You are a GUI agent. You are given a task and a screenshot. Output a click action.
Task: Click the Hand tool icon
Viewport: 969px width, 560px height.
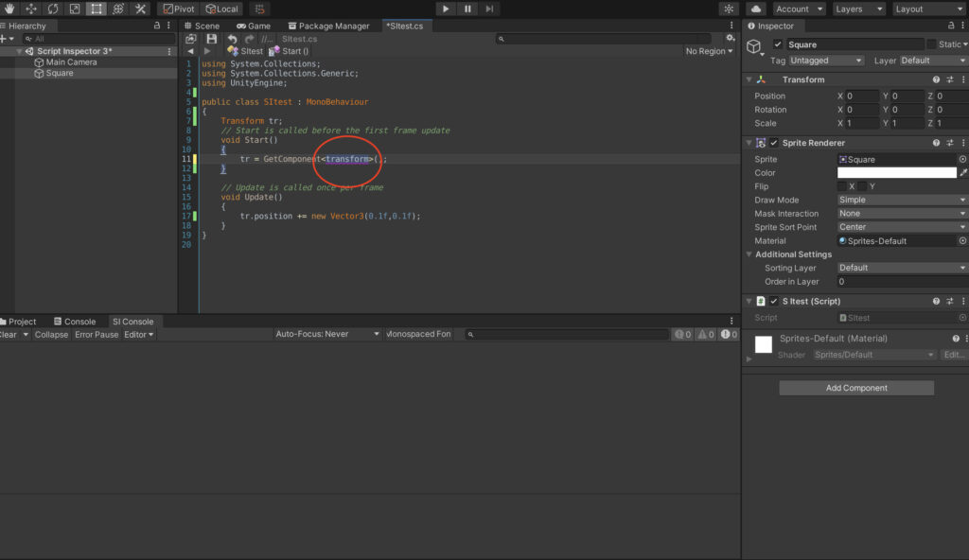9,9
